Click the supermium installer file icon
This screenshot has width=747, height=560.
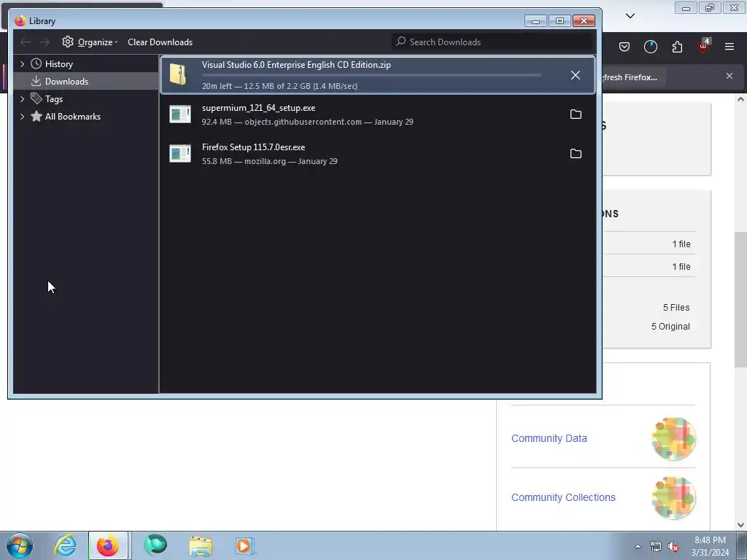coord(180,114)
